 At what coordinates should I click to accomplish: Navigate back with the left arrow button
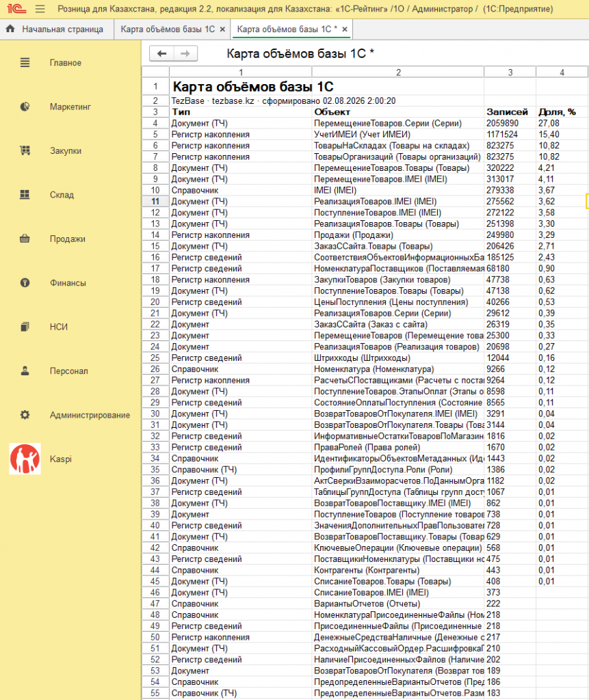161,53
